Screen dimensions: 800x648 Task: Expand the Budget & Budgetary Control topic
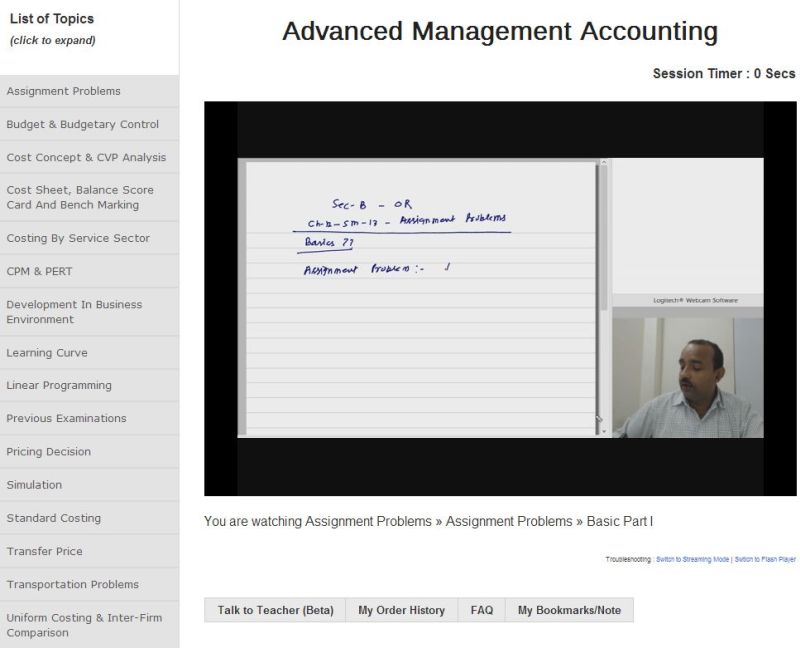point(82,124)
